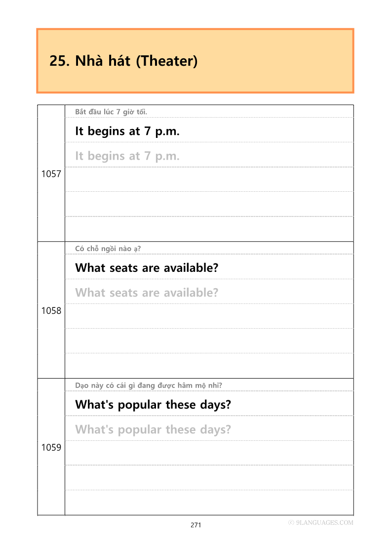Click the bold sentence 'What seats are available?'

[147, 268]
